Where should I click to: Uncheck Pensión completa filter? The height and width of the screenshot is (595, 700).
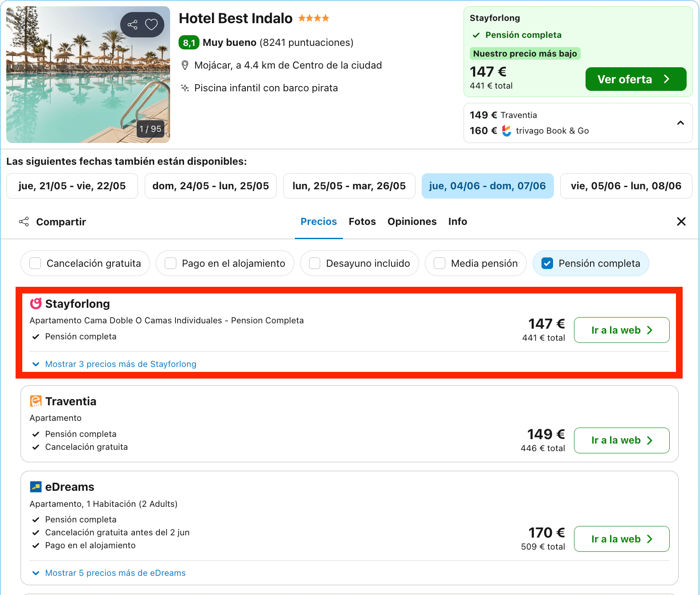point(590,263)
